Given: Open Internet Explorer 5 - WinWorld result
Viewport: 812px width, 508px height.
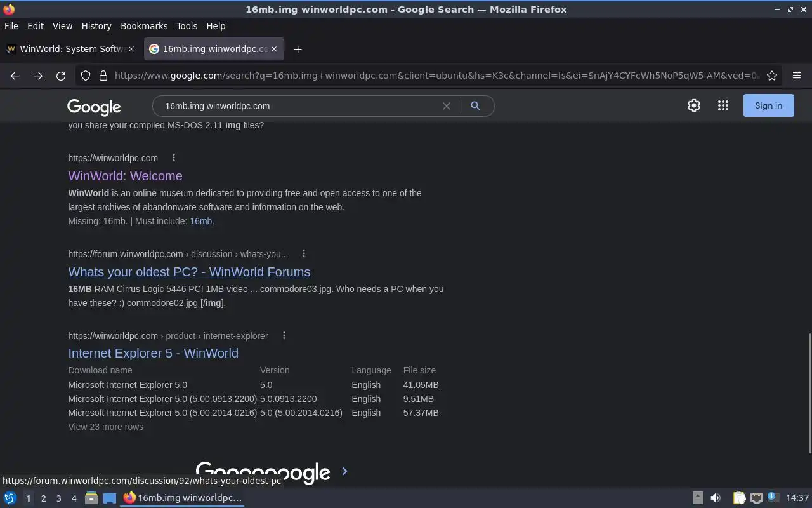Looking at the screenshot, I should point(154,353).
